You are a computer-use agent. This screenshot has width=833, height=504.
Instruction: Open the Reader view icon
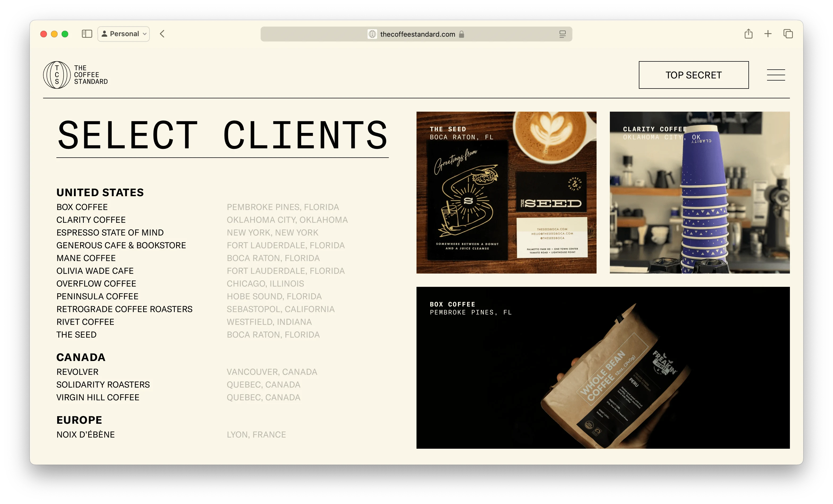562,34
